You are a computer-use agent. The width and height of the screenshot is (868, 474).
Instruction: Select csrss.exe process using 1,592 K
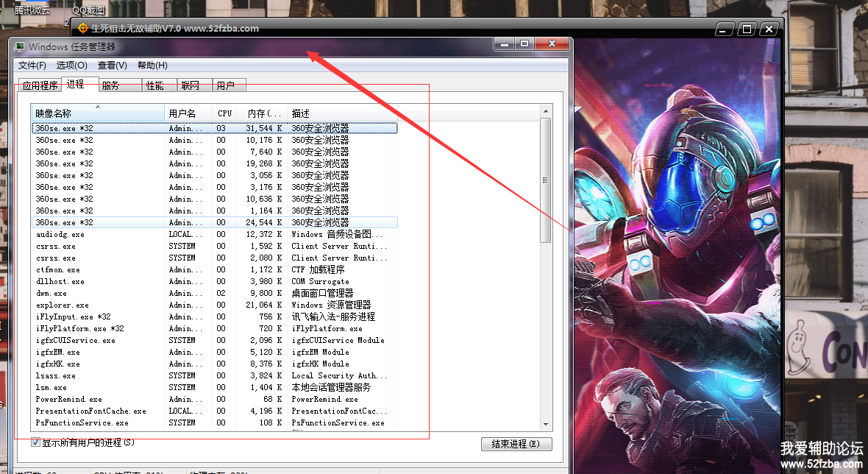click(215, 246)
